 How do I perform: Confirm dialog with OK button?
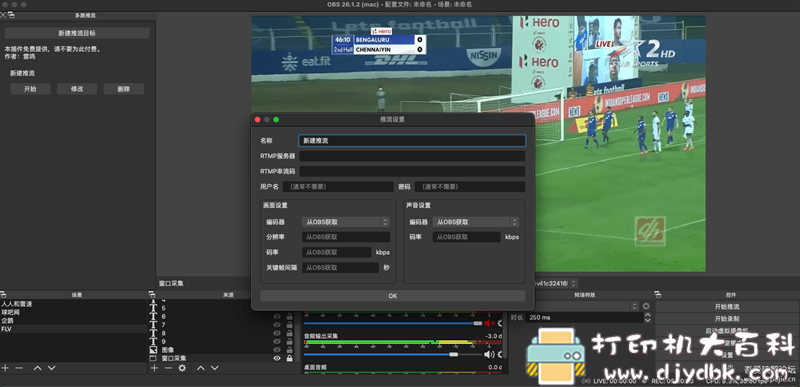(x=392, y=296)
